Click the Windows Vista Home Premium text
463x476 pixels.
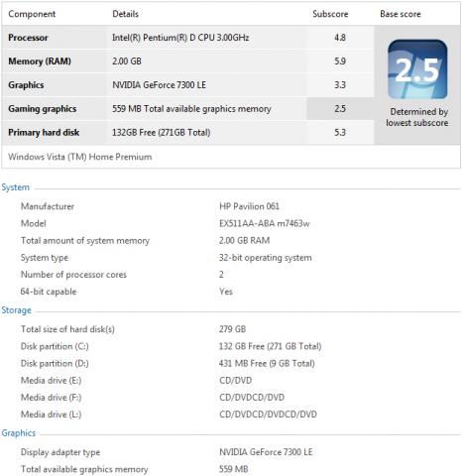click(x=80, y=157)
